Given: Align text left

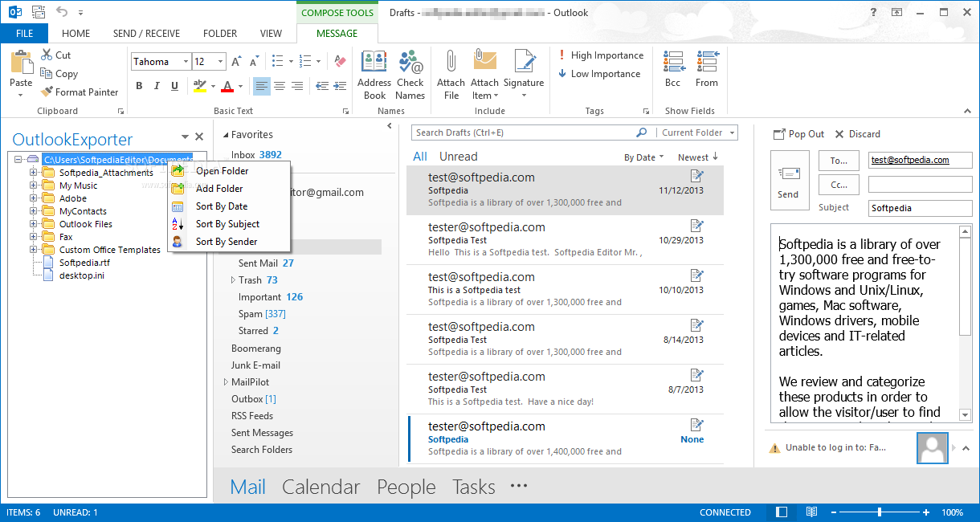Looking at the screenshot, I should click(x=262, y=86).
